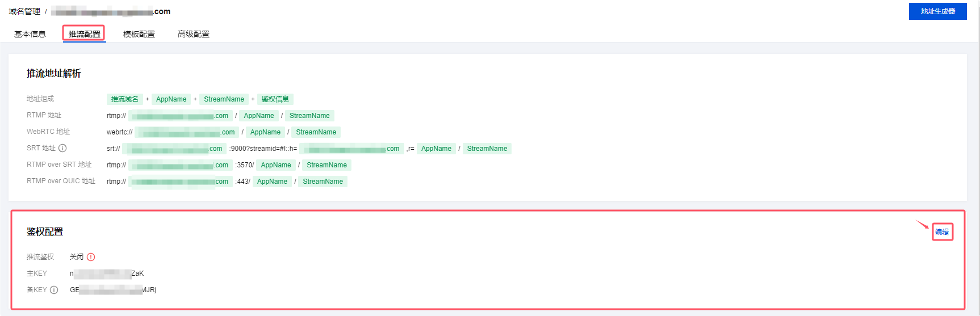This screenshot has width=980, height=316.
Task: Open the 基本信息 tab
Action: pos(30,34)
